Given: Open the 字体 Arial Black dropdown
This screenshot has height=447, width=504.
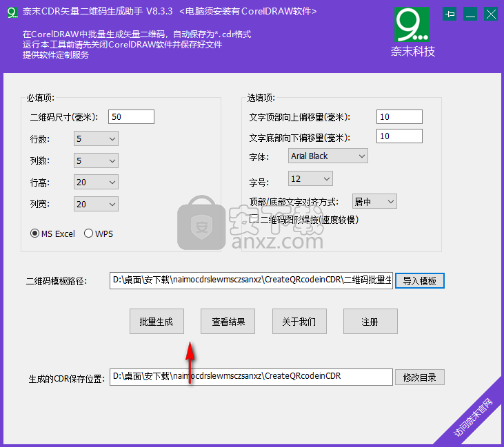Looking at the screenshot, I should pos(328,156).
